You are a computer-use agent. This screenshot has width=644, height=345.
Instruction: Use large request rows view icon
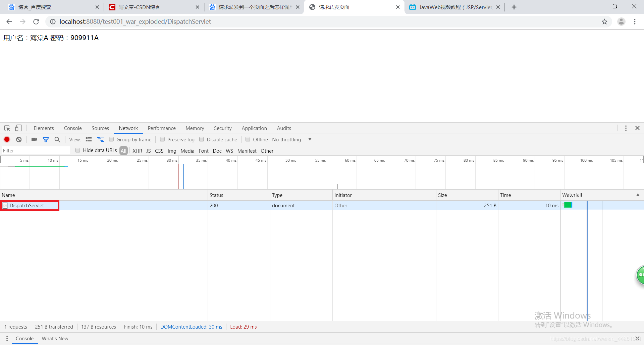click(89, 139)
